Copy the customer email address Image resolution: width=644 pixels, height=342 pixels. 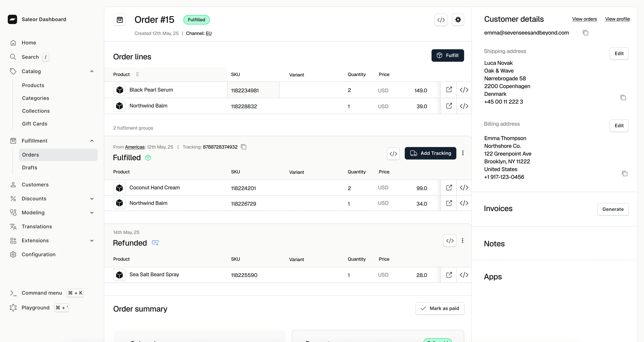click(585, 33)
